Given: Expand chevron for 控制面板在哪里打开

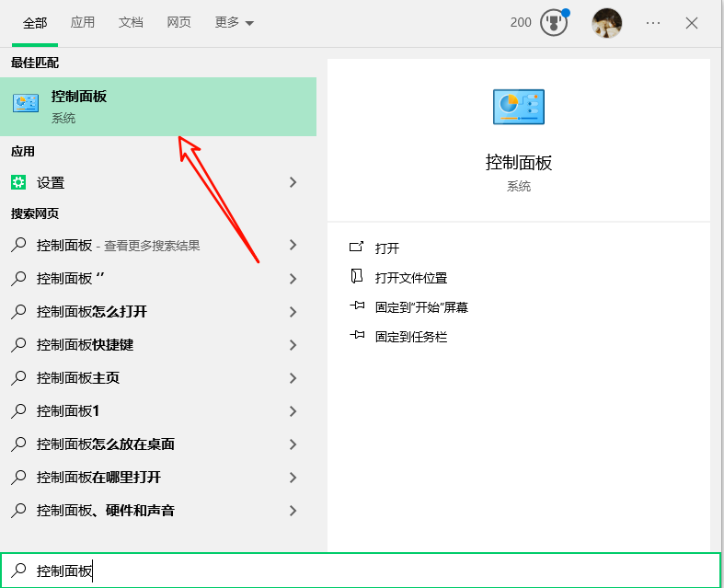Looking at the screenshot, I should click(293, 478).
